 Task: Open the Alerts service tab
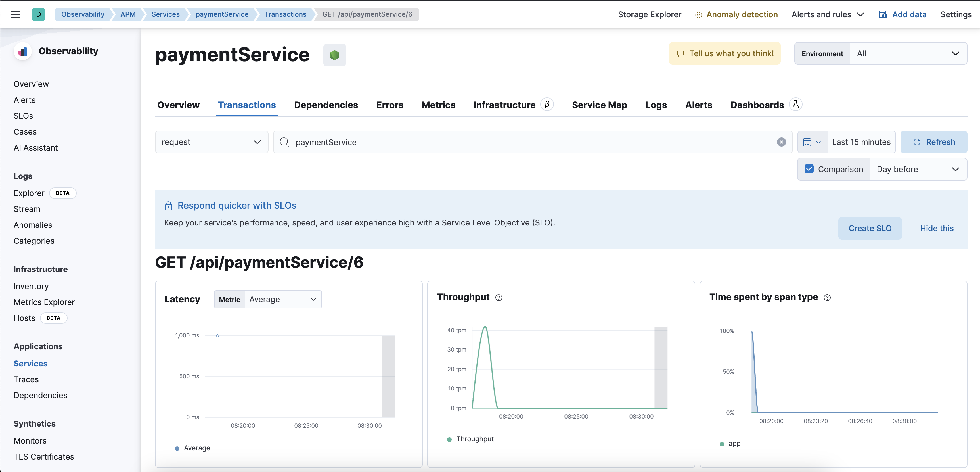click(x=698, y=105)
